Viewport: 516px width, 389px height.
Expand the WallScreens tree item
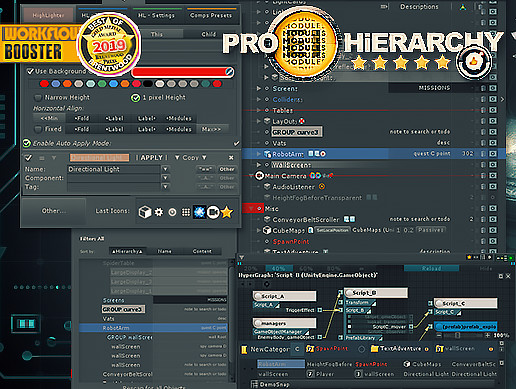pos(259,165)
